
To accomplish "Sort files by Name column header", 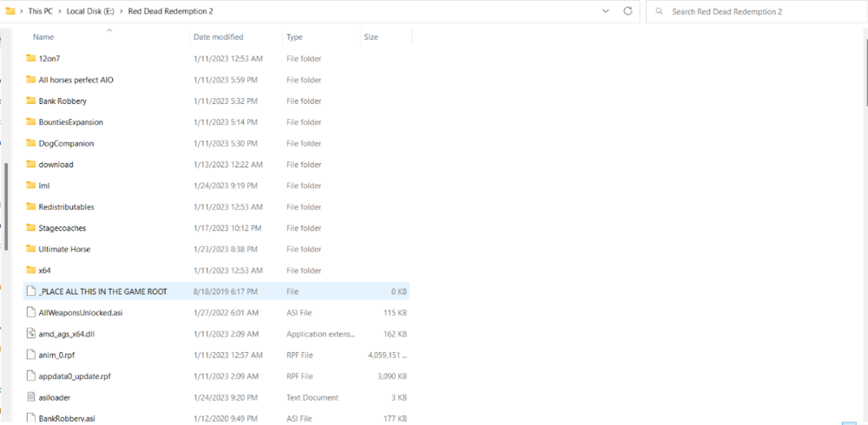I will (x=43, y=37).
